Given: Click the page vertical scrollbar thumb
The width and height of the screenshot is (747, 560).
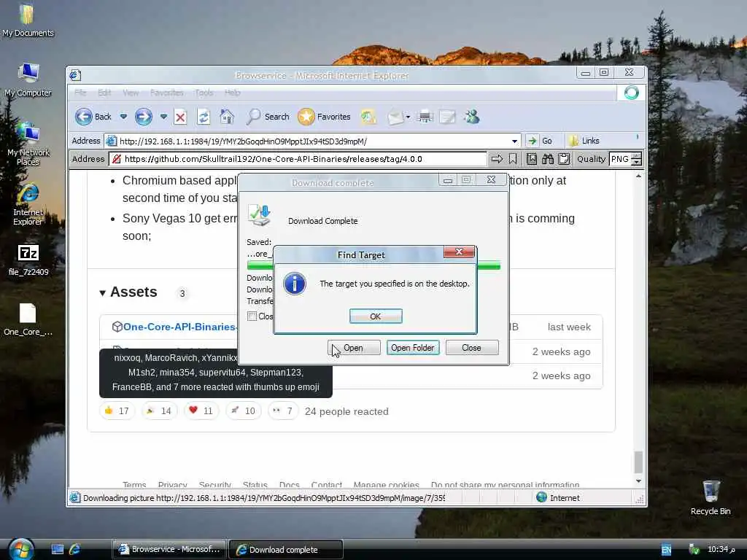Looking at the screenshot, I should pos(638,462).
